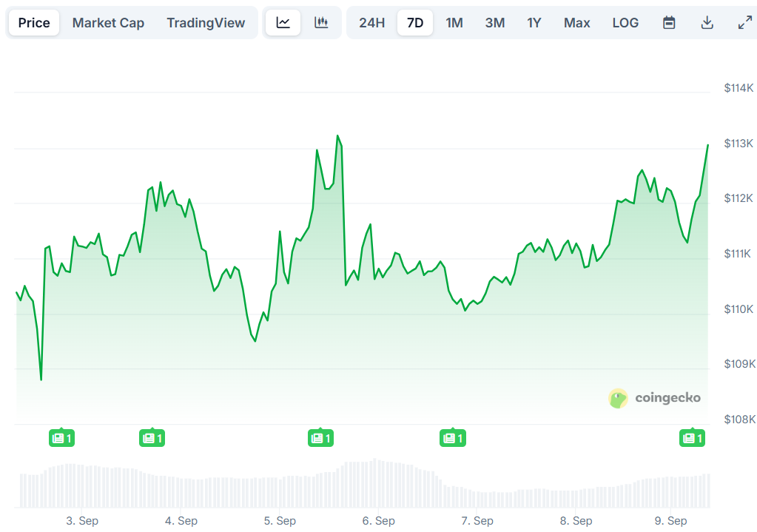Open the news marker before 7. Sep

tap(453, 438)
